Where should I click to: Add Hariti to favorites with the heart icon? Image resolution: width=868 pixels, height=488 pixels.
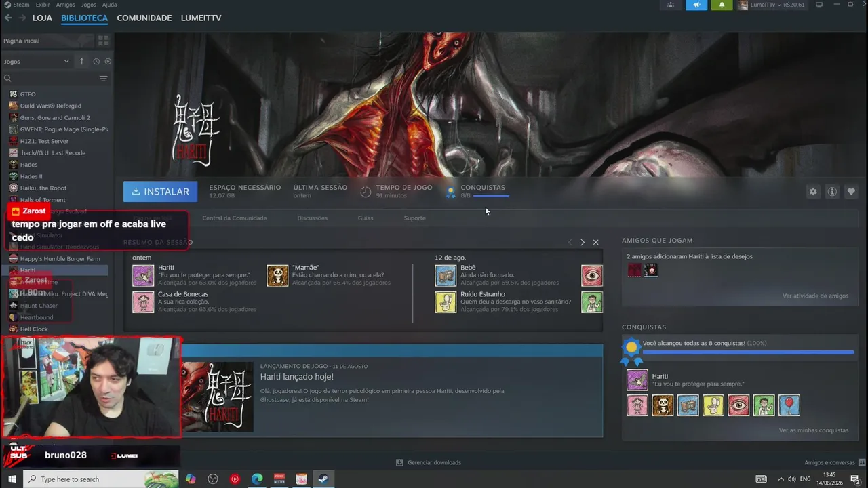851,192
